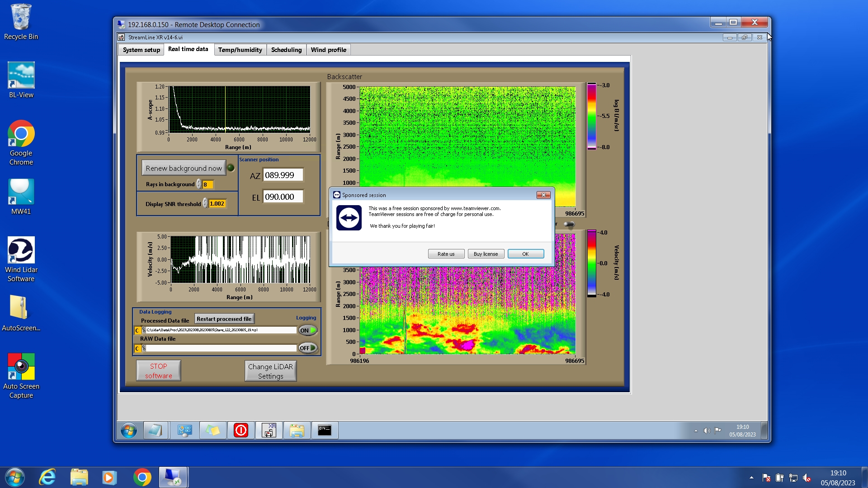The height and width of the screenshot is (488, 868).
Task: Open the Temp/humidity tab
Action: coord(240,50)
